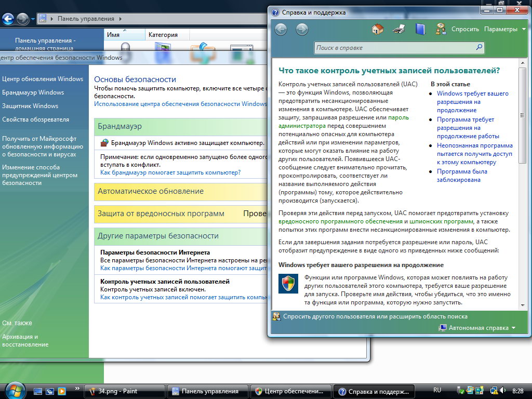Click Как брандмауэр помогает защитить компьютер link

click(x=170, y=172)
